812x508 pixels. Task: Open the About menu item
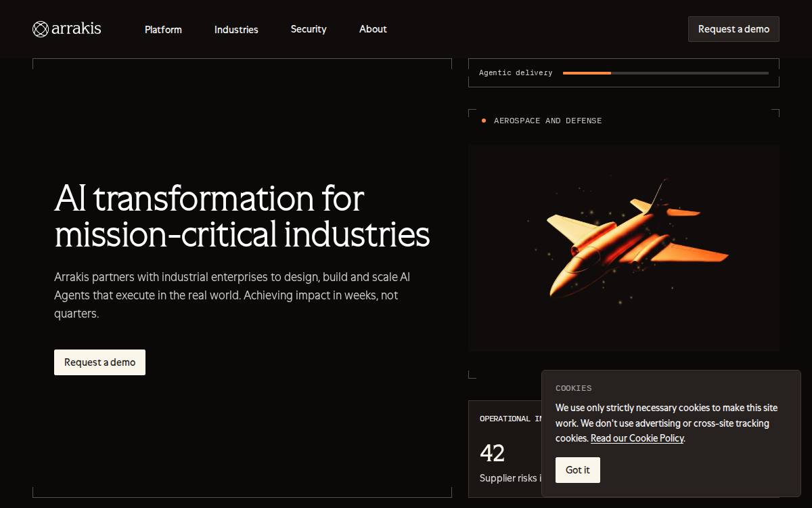373,29
